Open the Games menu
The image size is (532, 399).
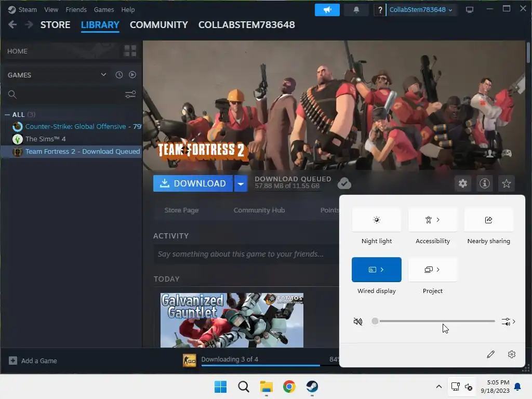104,10
